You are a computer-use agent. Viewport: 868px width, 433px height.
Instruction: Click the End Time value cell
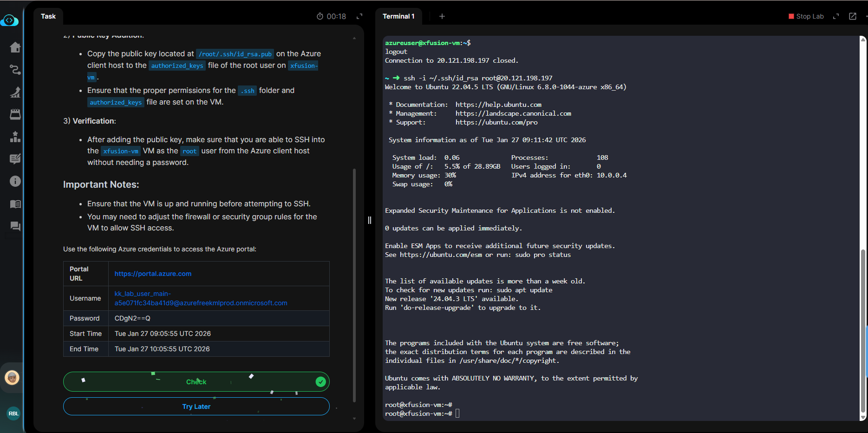[219, 349]
